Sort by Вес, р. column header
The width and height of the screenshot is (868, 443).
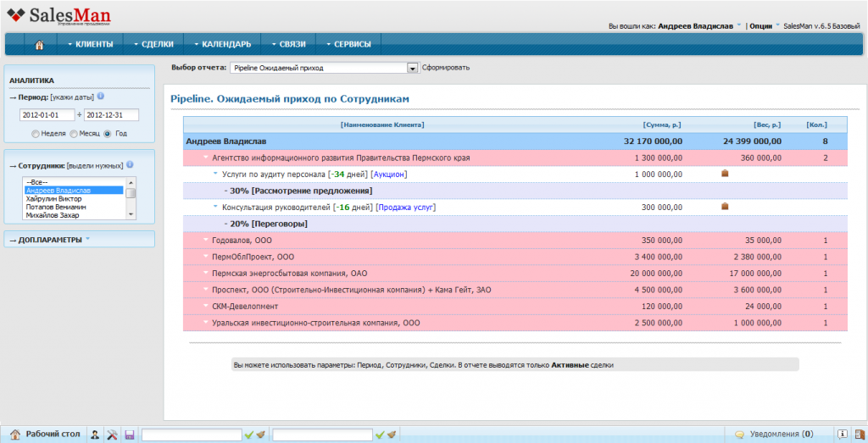pos(766,125)
